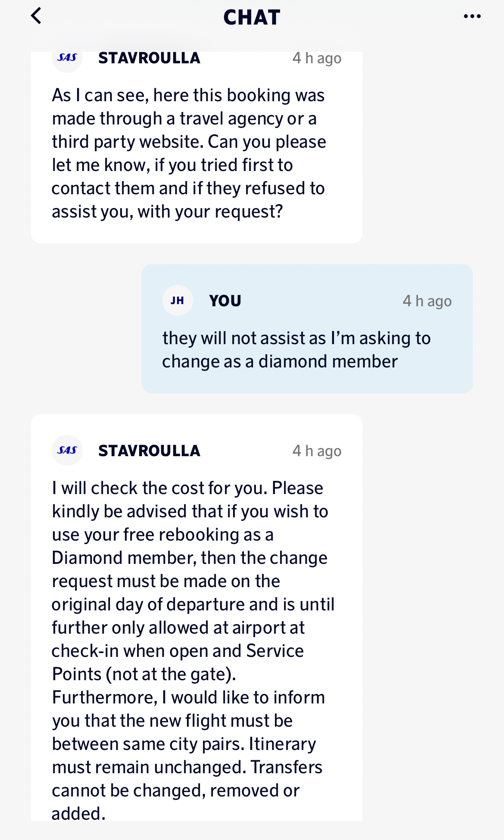Tap the SAS avatar beside the travel agency message
Image resolution: width=504 pixels, height=840 pixels.
pyautogui.click(x=67, y=58)
